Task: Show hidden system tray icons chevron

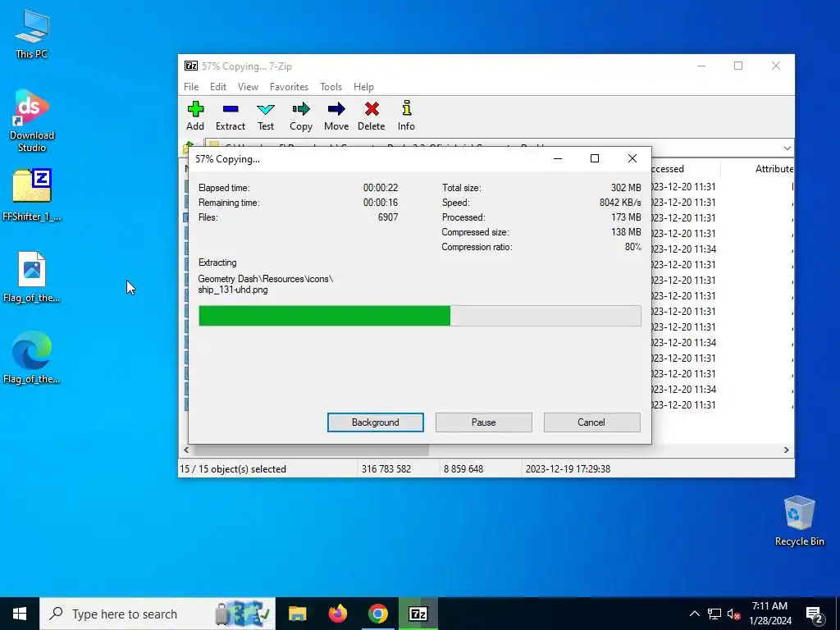Action: 694,614
